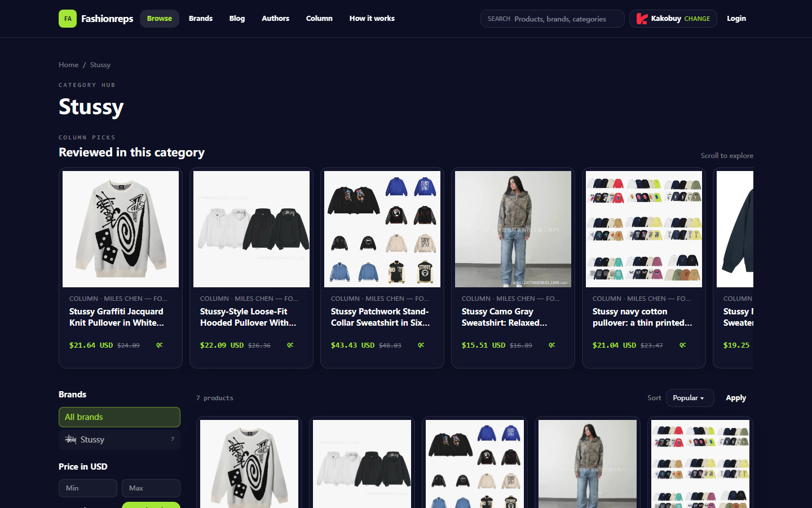
Task: Open QC badge on Camo Gray Sweatshirt card
Action: pyautogui.click(x=552, y=345)
